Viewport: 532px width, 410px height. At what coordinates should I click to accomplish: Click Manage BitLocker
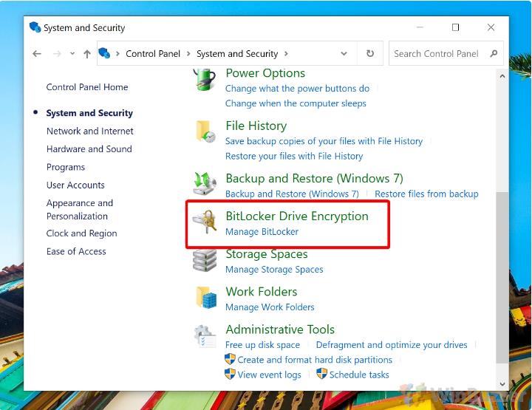coord(262,232)
